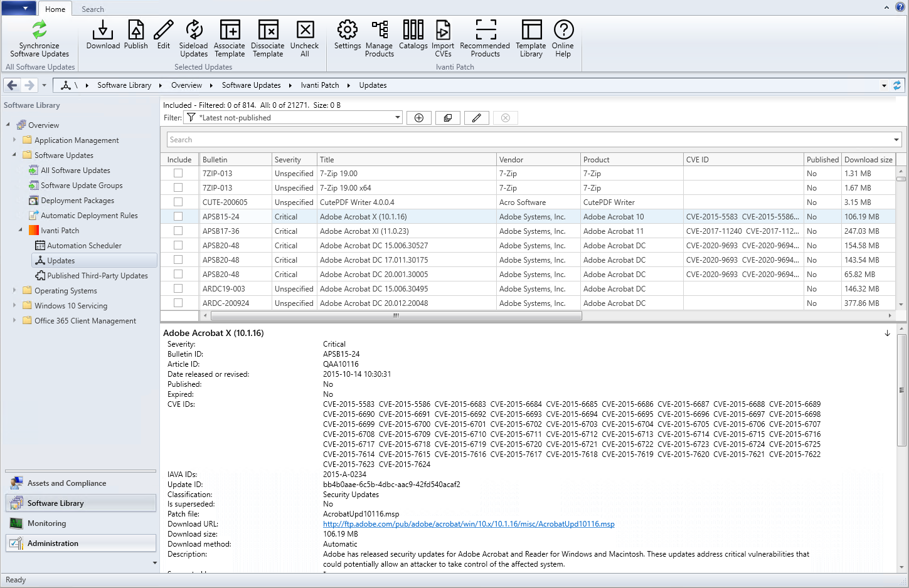Select the Home ribbon tab
Image resolution: width=909 pixels, height=588 pixels.
(55, 9)
